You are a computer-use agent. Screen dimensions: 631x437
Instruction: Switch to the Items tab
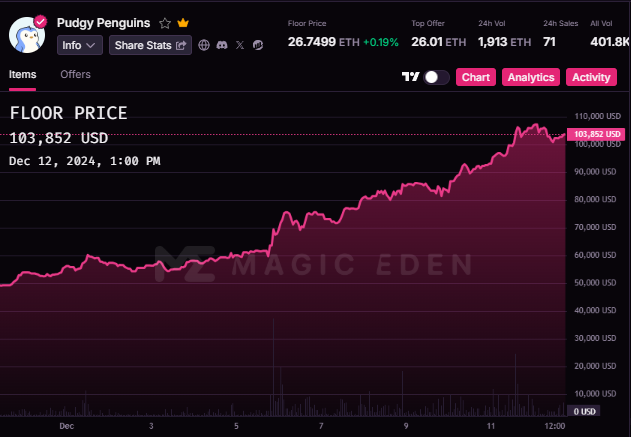pyautogui.click(x=23, y=74)
